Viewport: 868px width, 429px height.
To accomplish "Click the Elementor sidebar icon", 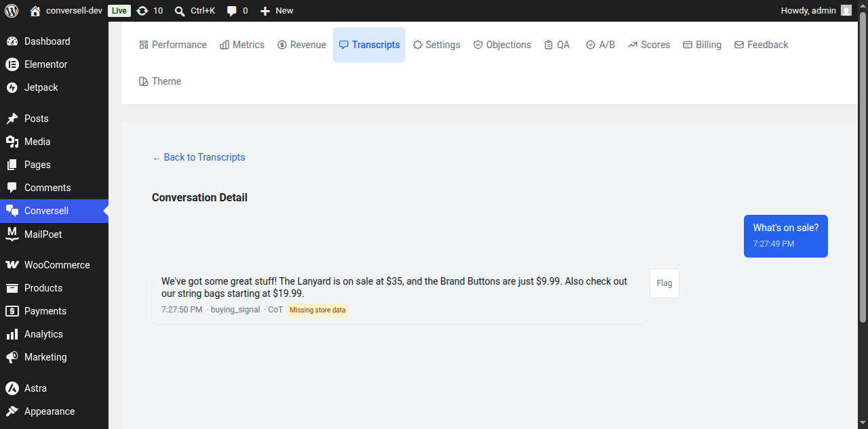I will 12,64.
